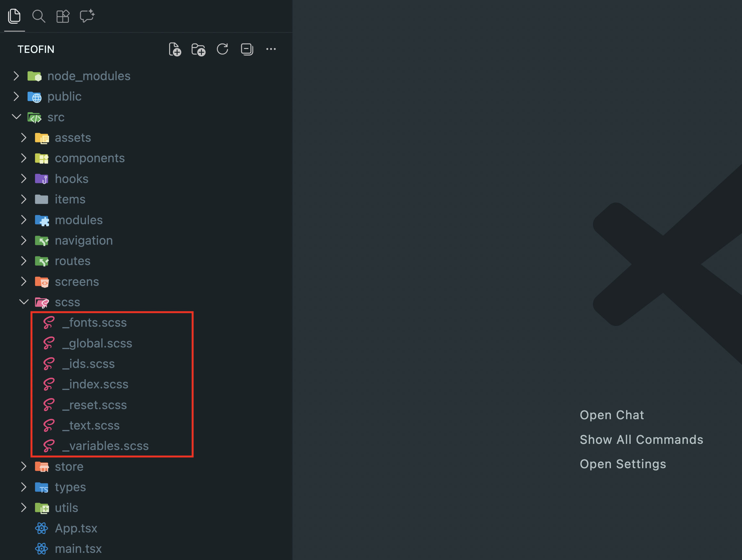Open the Search view icon
Image resolution: width=742 pixels, height=560 pixels.
point(39,16)
